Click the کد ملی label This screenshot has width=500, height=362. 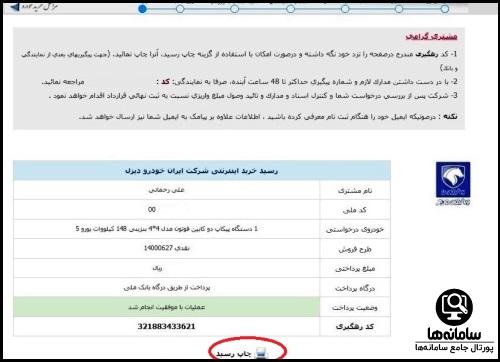pos(355,210)
